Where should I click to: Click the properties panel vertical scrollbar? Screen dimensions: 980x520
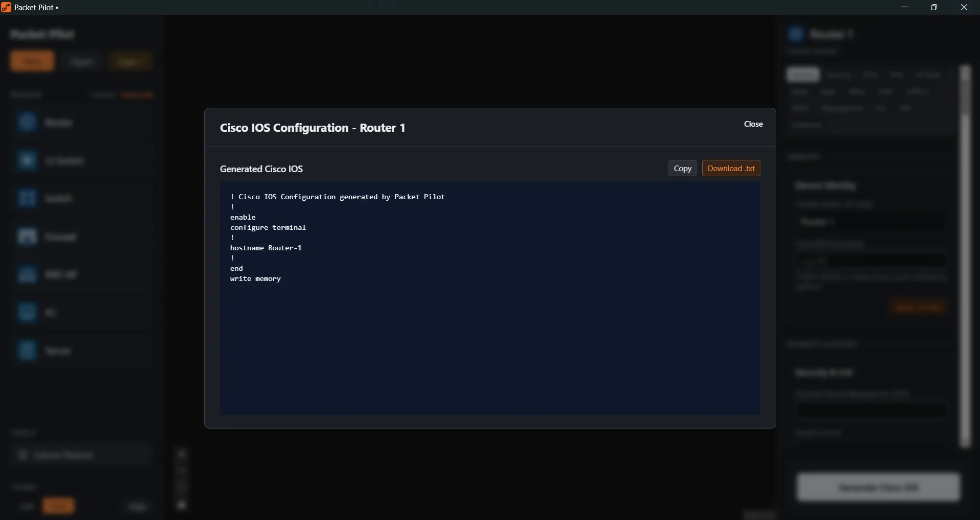tap(965, 256)
